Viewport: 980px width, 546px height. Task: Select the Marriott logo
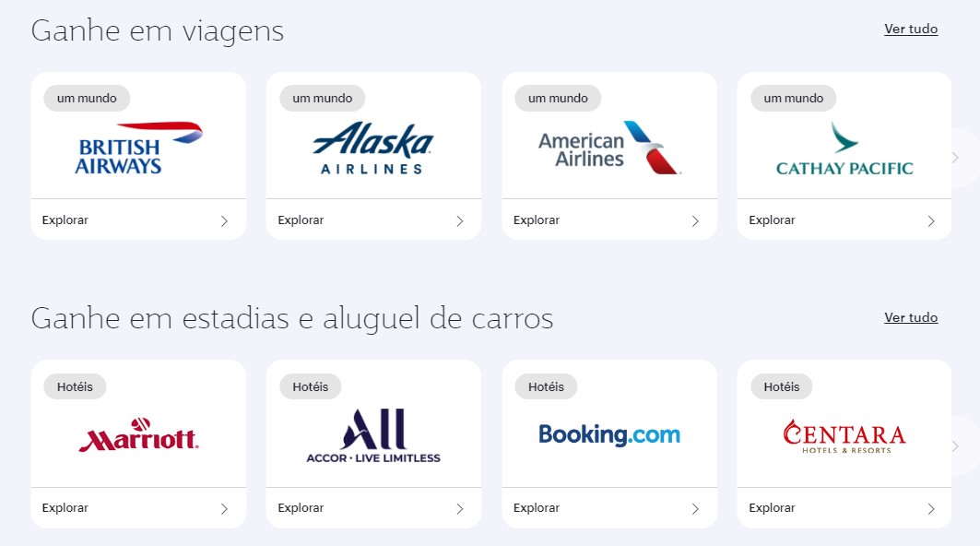point(138,434)
